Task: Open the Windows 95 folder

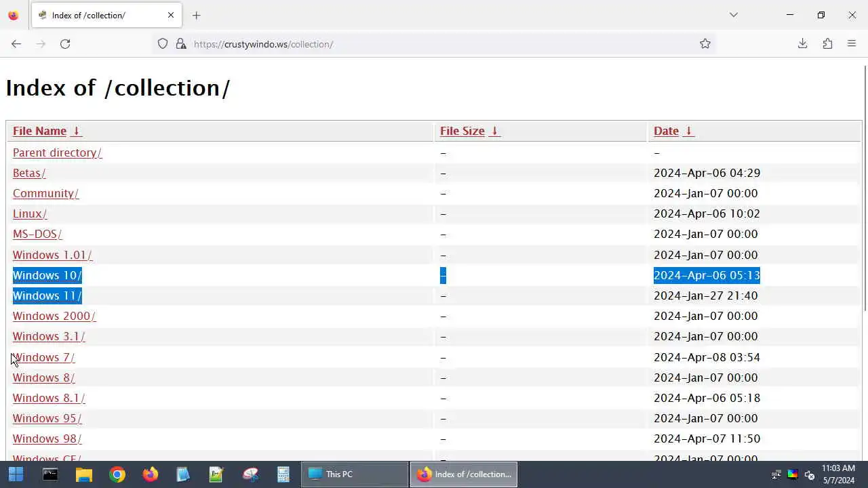Action: coord(47,418)
